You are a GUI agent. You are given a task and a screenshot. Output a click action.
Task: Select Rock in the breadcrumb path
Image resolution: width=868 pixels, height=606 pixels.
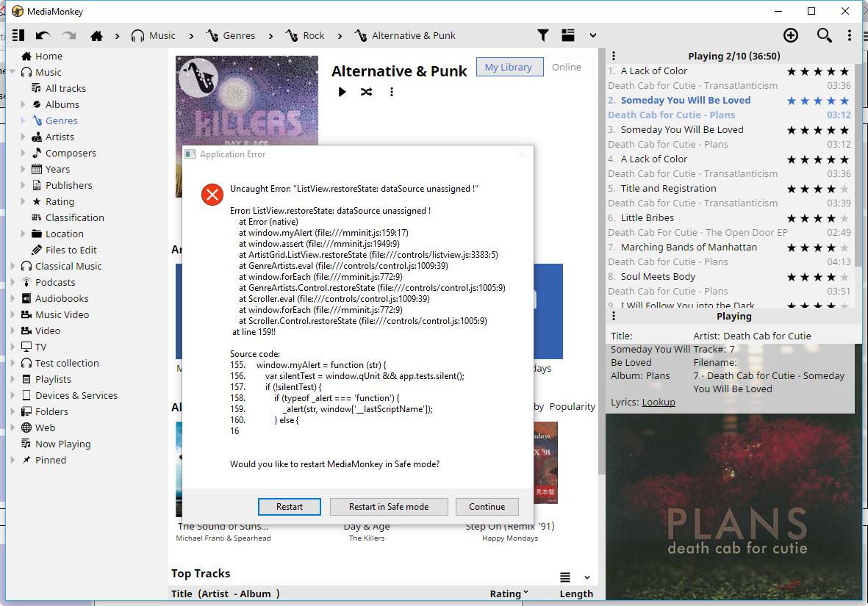(x=313, y=35)
